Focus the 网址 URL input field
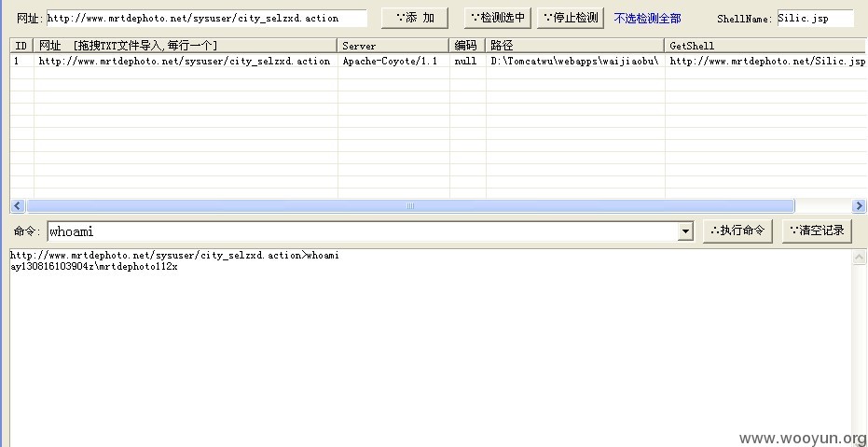 206,19
